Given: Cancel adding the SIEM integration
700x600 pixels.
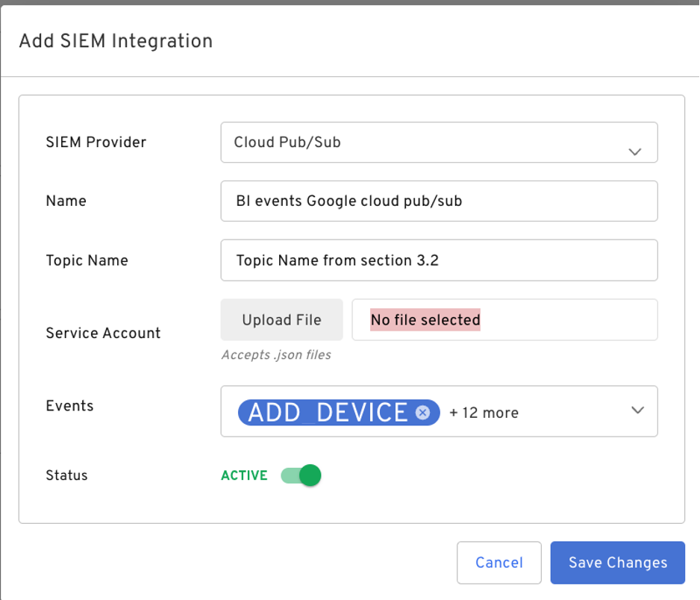Looking at the screenshot, I should [499, 562].
